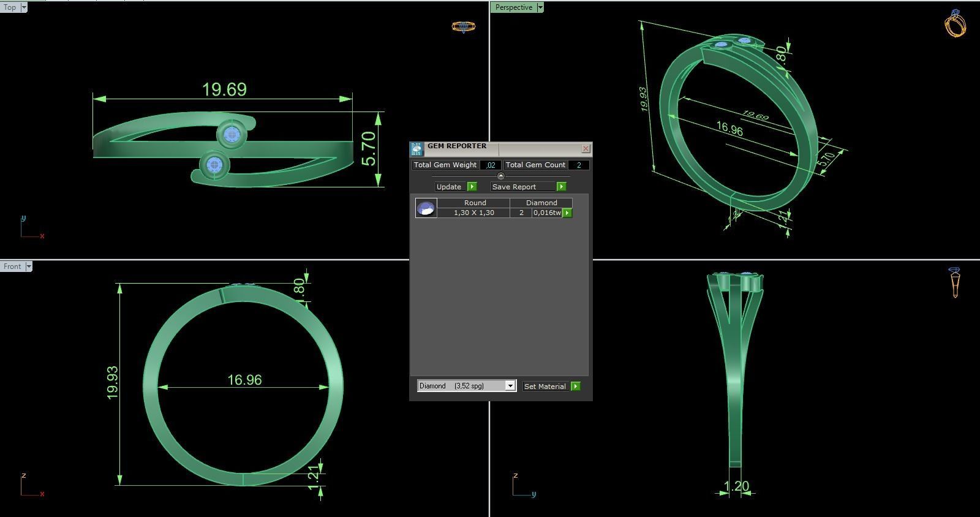Viewport: 980px width, 517px height.
Task: Click the Top viewport label
Action: pos(10,7)
